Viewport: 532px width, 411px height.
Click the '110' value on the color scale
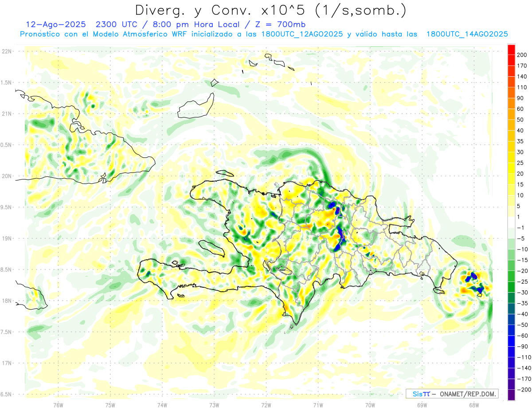522,87
